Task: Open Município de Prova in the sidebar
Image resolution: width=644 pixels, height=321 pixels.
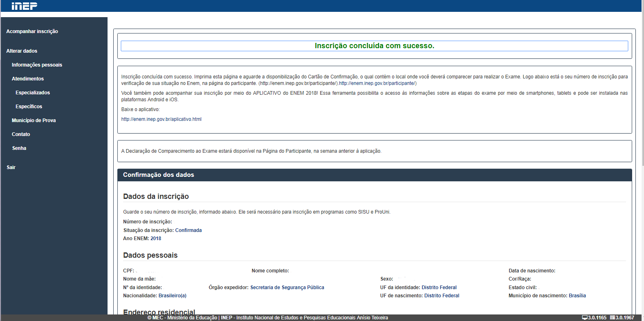Action: [x=34, y=120]
